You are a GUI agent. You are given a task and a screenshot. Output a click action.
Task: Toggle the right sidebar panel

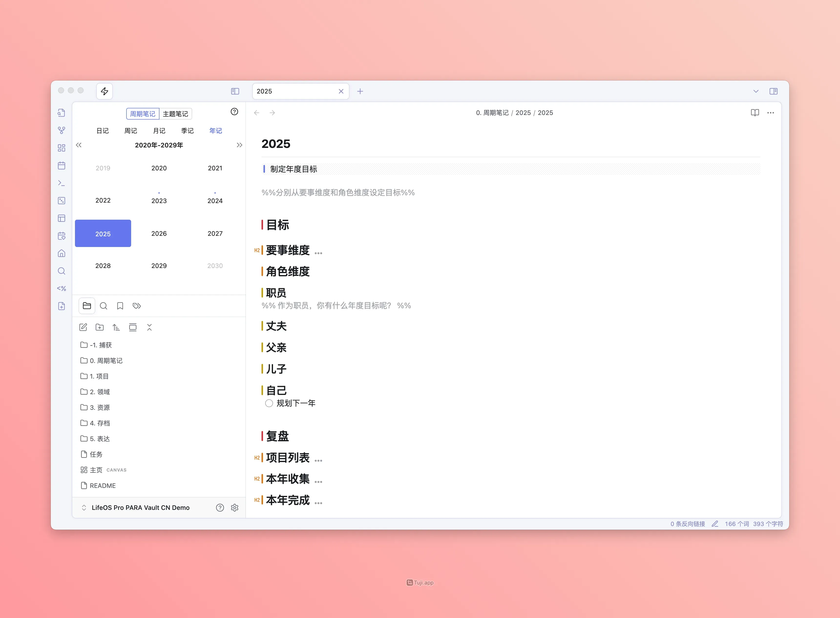[x=773, y=91]
